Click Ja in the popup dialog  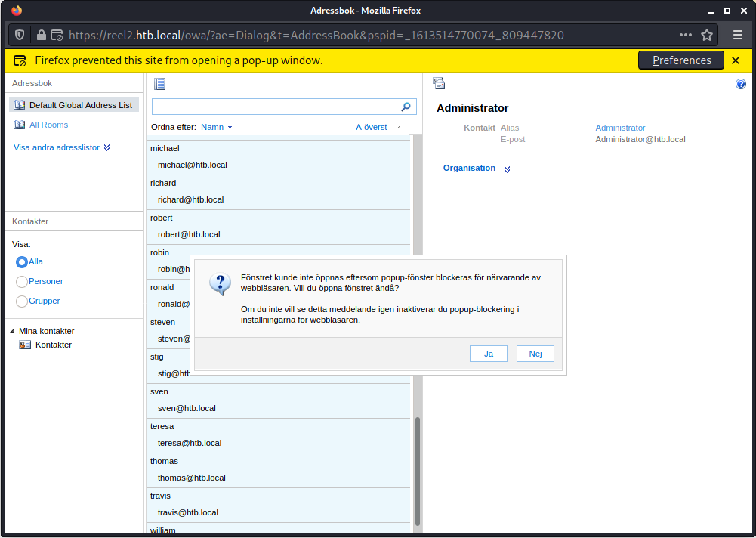(x=488, y=354)
